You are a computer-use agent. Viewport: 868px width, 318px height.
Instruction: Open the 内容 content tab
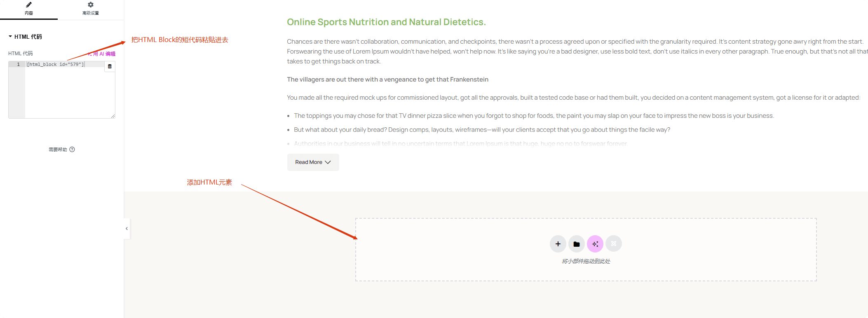[x=29, y=9]
